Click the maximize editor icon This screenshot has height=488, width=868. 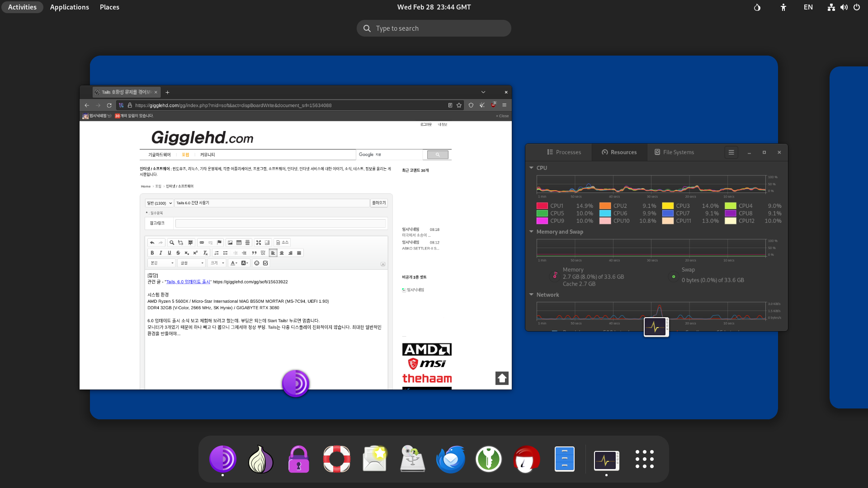[x=259, y=243]
